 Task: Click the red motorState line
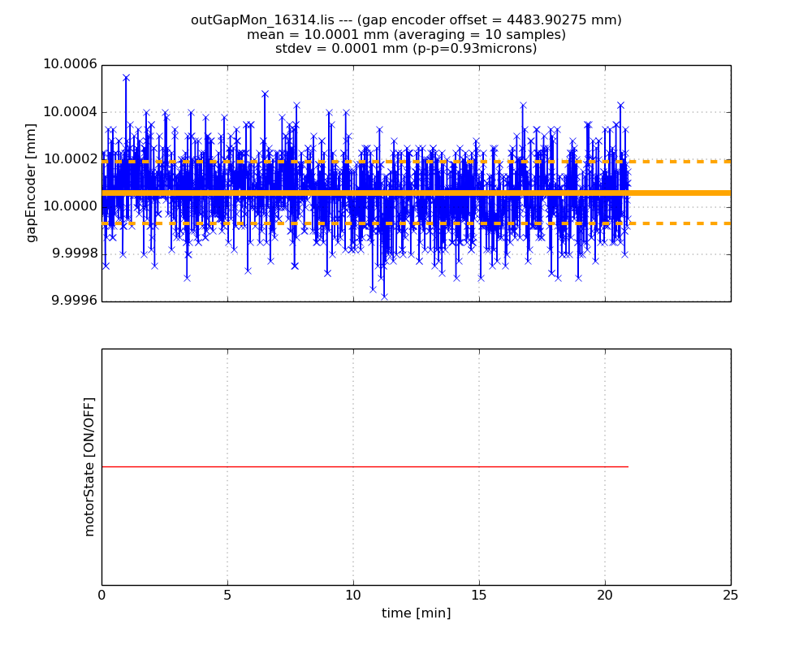(x=365, y=466)
